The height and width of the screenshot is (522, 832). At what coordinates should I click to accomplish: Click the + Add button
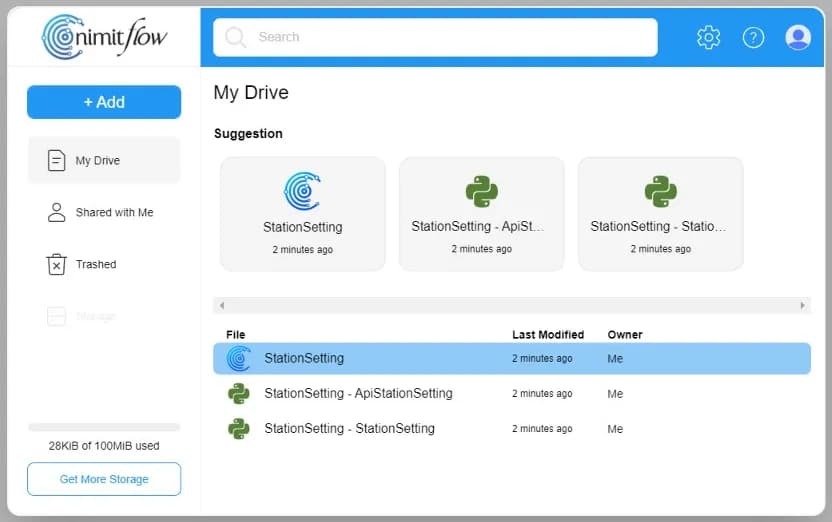coord(104,102)
